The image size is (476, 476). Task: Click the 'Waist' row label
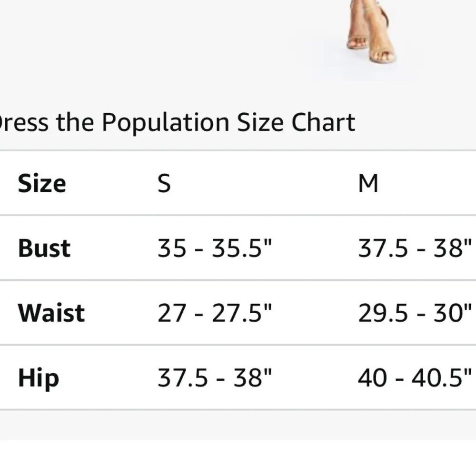[51, 313]
